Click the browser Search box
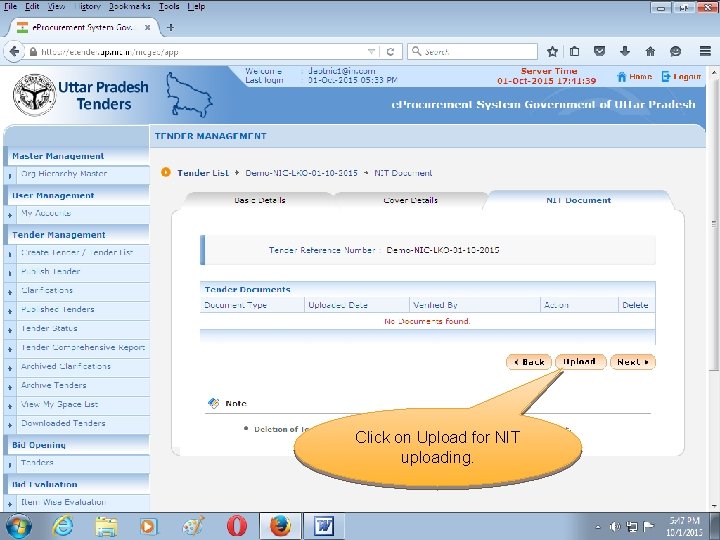The image size is (720, 540). click(472, 51)
